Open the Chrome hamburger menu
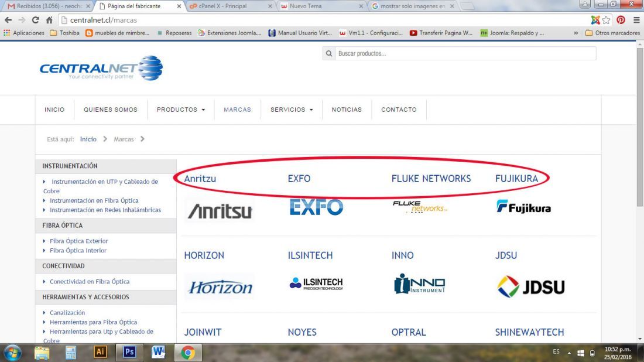 click(636, 20)
